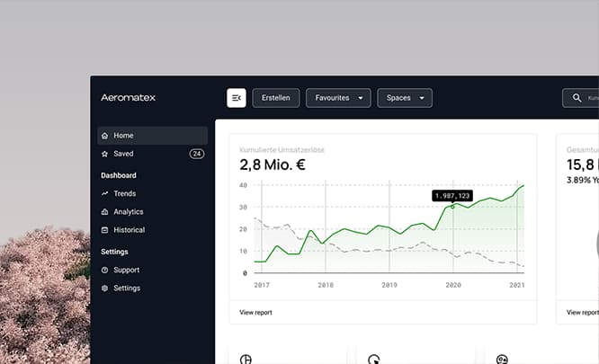Screen dimensions: 599x364
Task: Click View report under revenue chart
Action: (255, 313)
